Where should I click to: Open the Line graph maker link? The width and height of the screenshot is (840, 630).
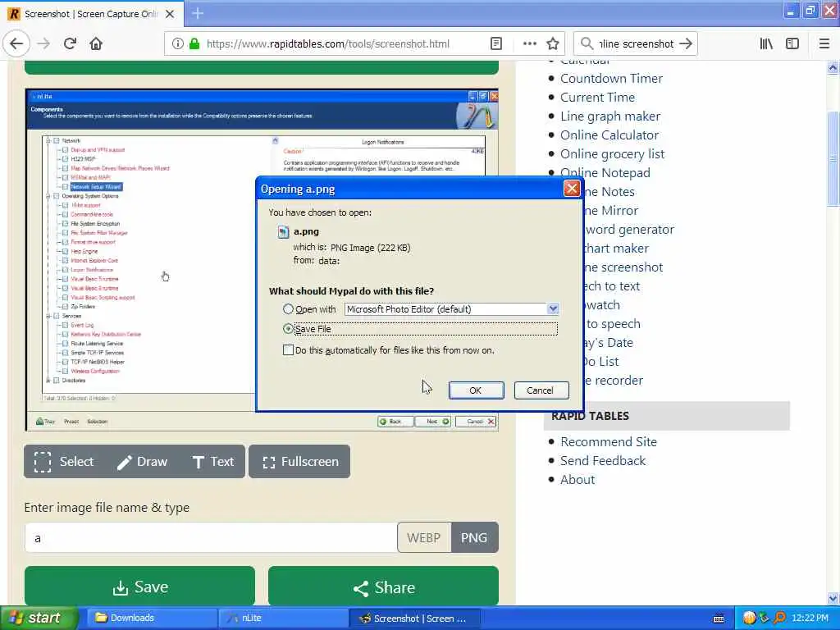pyautogui.click(x=610, y=116)
